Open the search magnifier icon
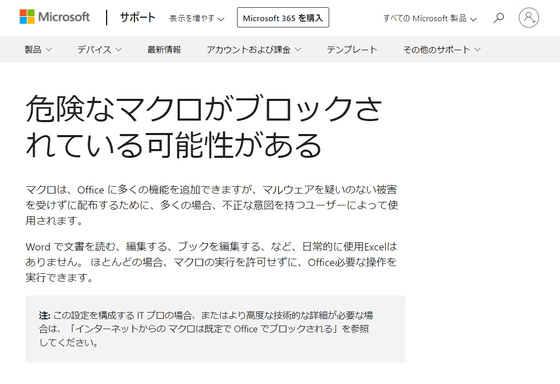The image size is (560, 384). pyautogui.click(x=499, y=18)
